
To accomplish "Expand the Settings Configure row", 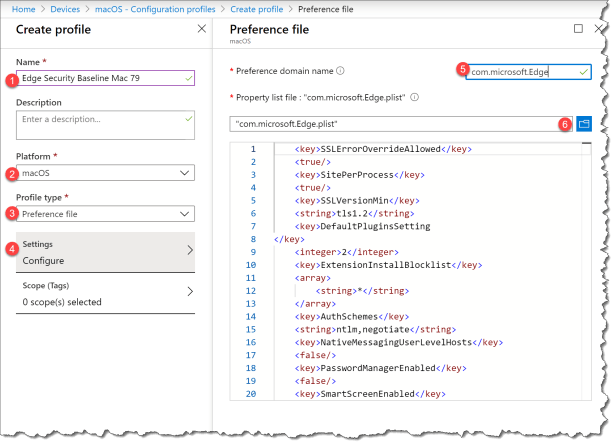I will [x=105, y=252].
